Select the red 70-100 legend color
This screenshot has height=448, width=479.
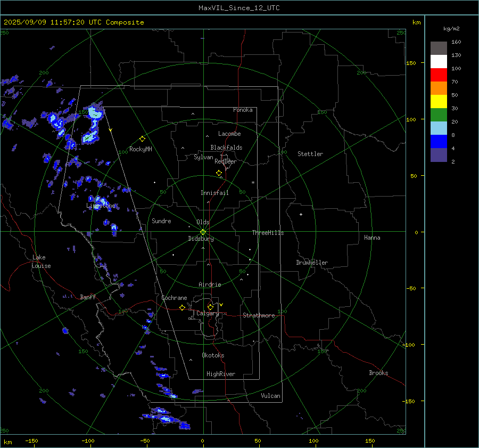coord(439,75)
